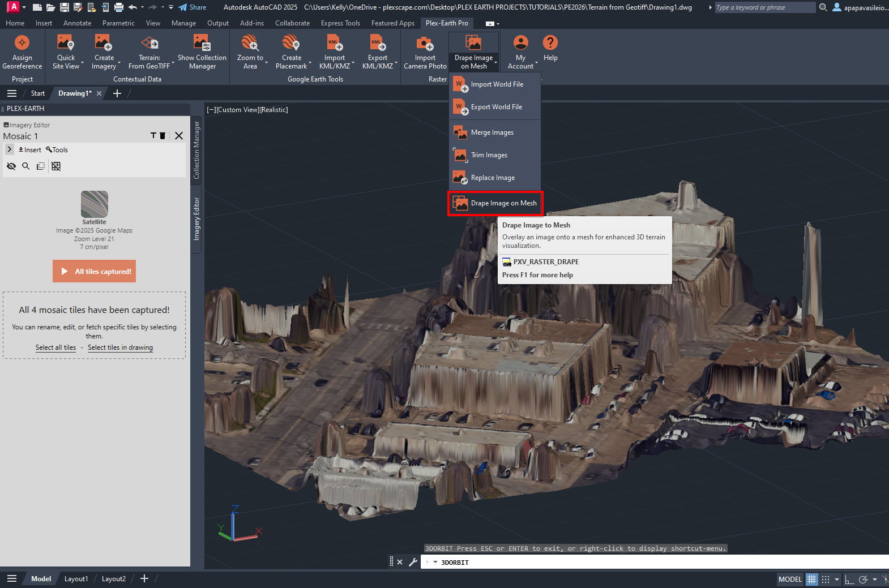This screenshot has height=588, width=889.
Task: Toggle the crossed-out tile grid icon
Action: [55, 166]
